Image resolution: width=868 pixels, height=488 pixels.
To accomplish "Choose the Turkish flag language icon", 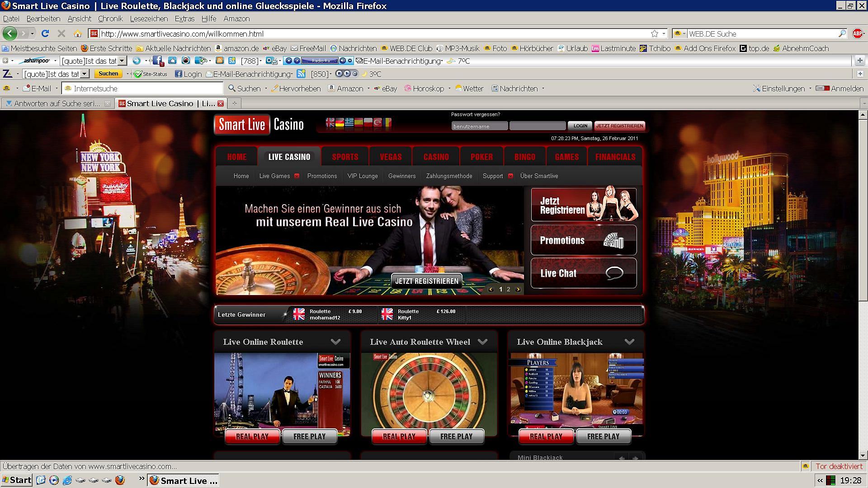I will [x=377, y=123].
